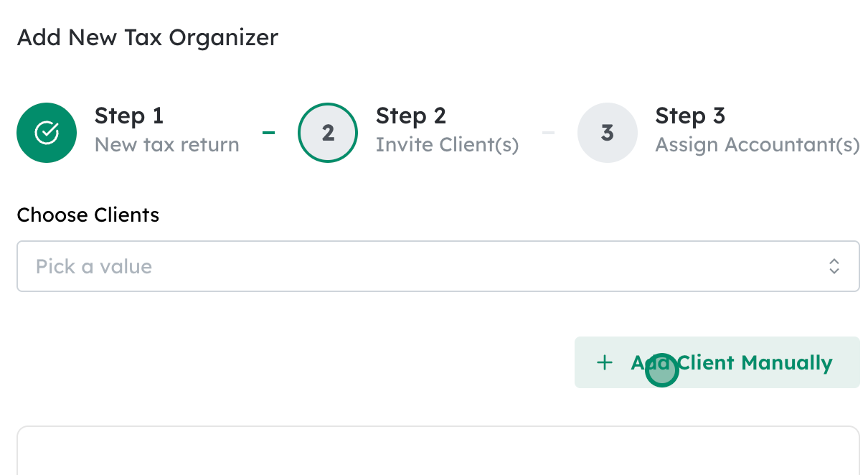Screen dimensions: 868x475
Task: Click the up-down chevron in Choose Clients
Action: point(834,267)
